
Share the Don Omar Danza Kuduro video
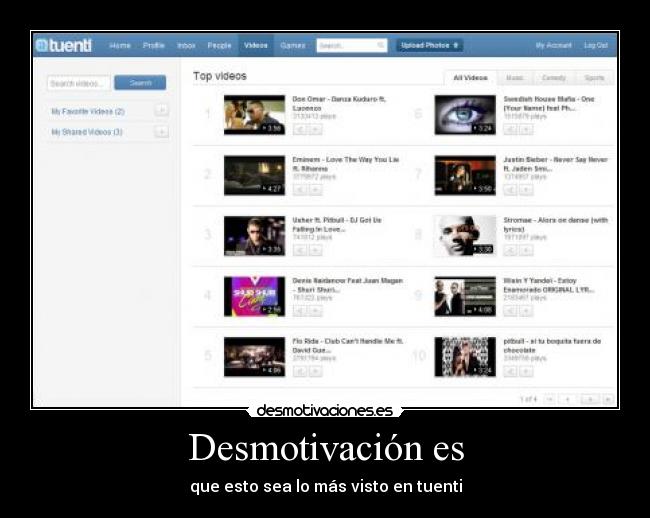[x=299, y=130]
